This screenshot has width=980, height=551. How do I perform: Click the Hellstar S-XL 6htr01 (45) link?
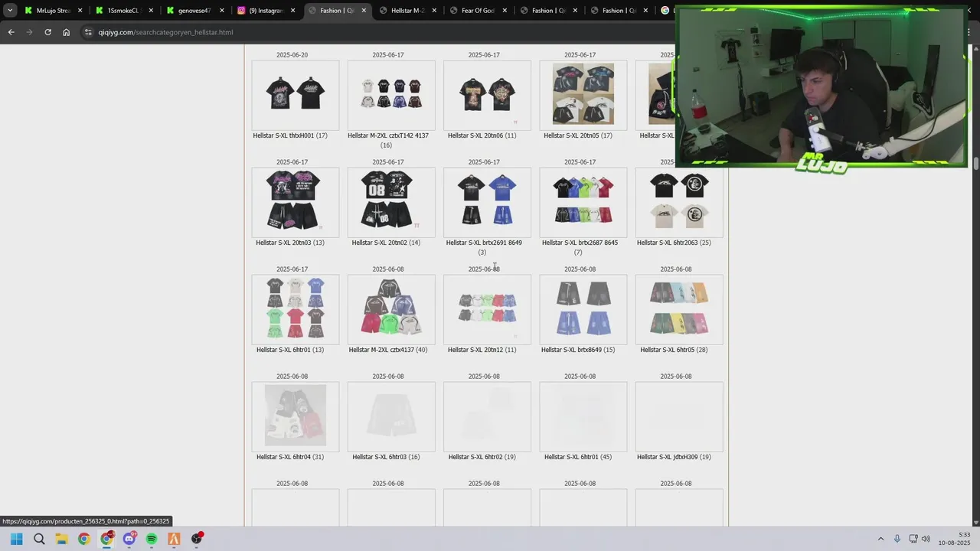pyautogui.click(x=578, y=457)
